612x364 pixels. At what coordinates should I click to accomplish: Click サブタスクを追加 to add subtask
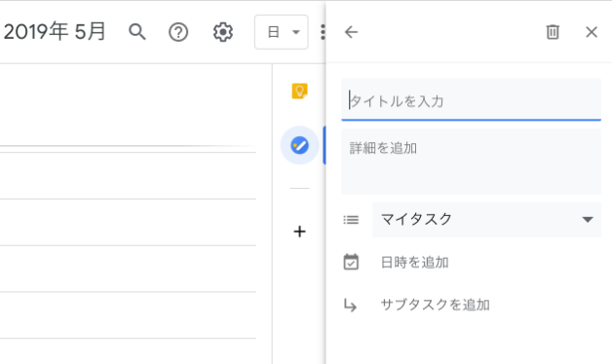coord(436,305)
